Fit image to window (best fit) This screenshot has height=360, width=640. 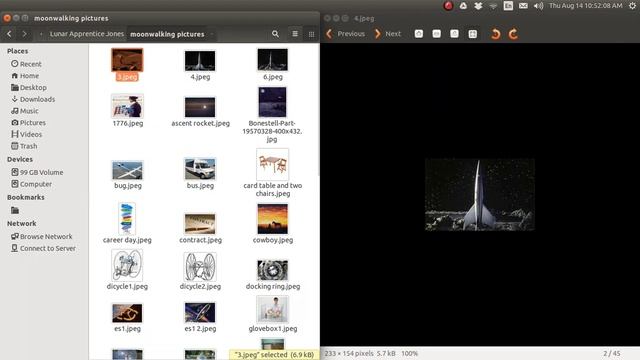click(x=473, y=34)
